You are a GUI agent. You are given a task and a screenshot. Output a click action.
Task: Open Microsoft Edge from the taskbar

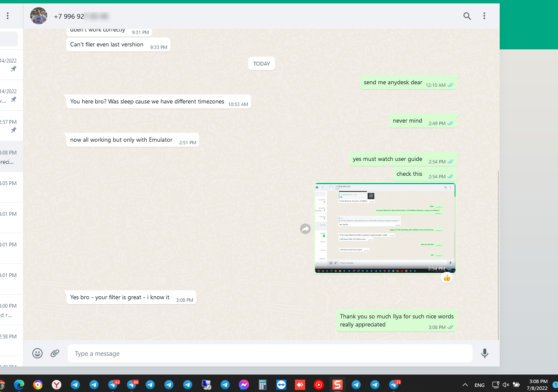point(19,385)
